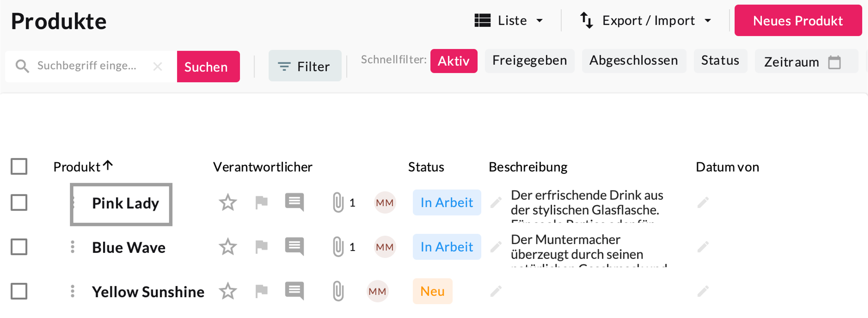
Task: Select the Yellow Sunshine row checkbox
Action: [x=19, y=291]
